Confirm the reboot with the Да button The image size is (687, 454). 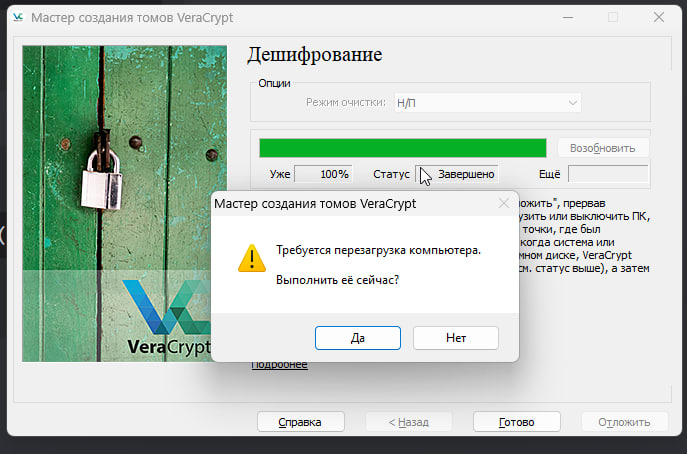pos(358,338)
